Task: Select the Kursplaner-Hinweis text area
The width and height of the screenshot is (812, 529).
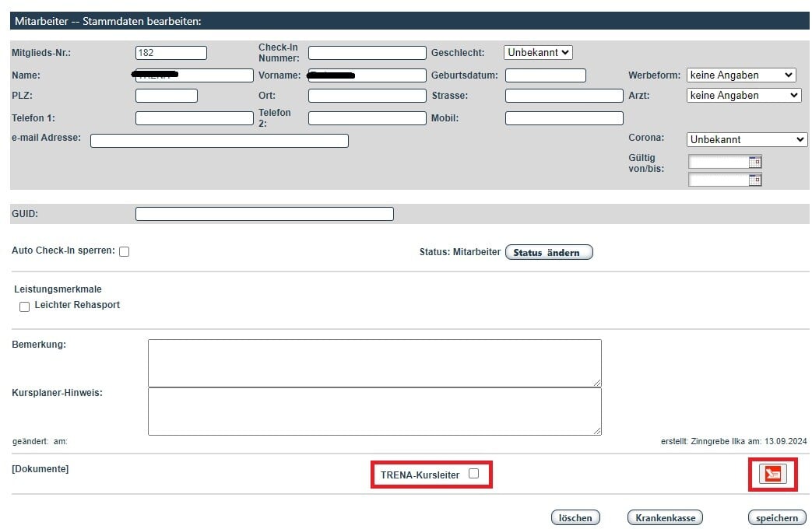Action: click(x=374, y=412)
